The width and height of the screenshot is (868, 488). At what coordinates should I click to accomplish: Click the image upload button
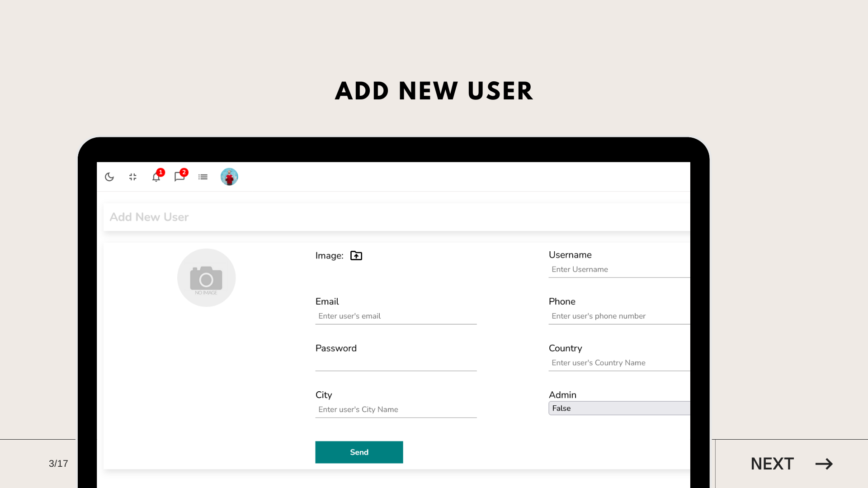click(x=356, y=256)
